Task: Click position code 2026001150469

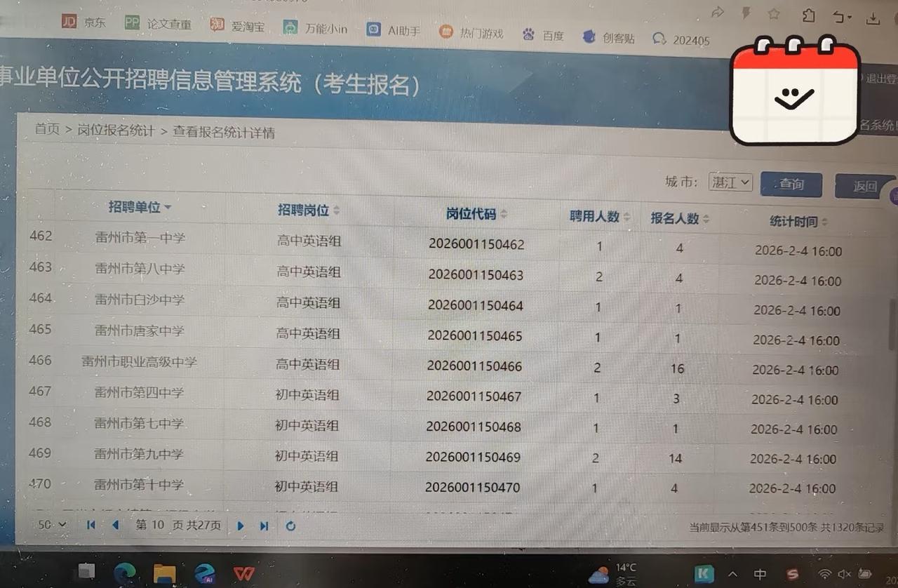Action: pos(473,457)
